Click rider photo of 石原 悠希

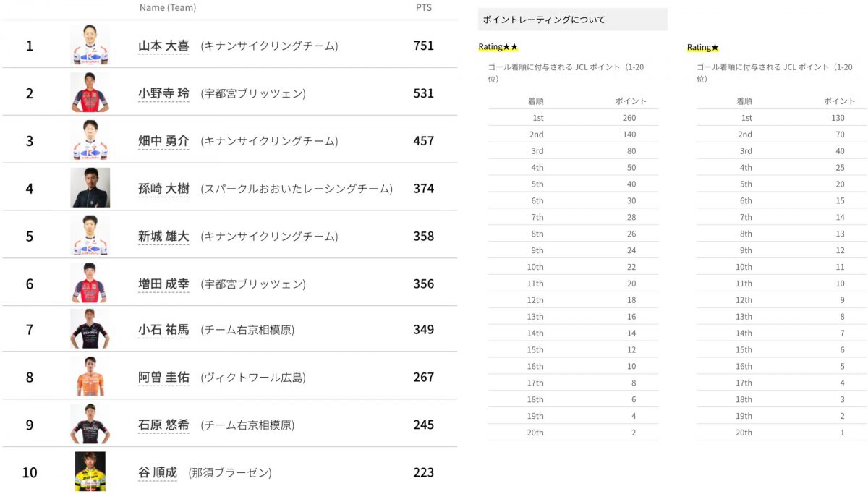90,425
